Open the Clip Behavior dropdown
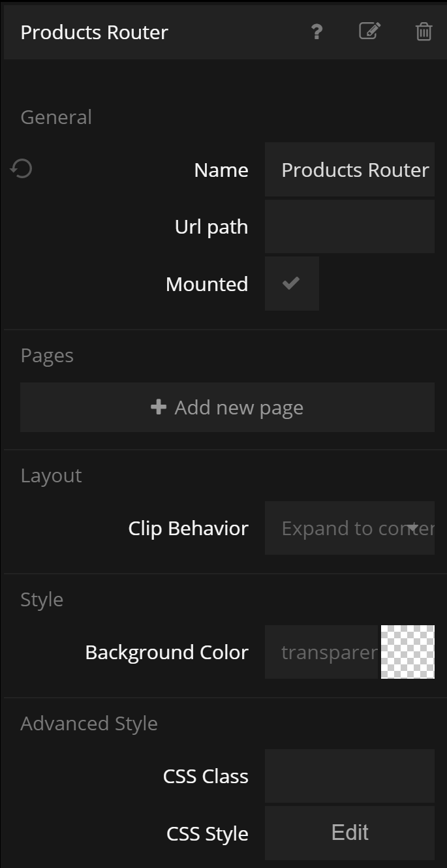Viewport: 447px width, 868px height. point(349,528)
